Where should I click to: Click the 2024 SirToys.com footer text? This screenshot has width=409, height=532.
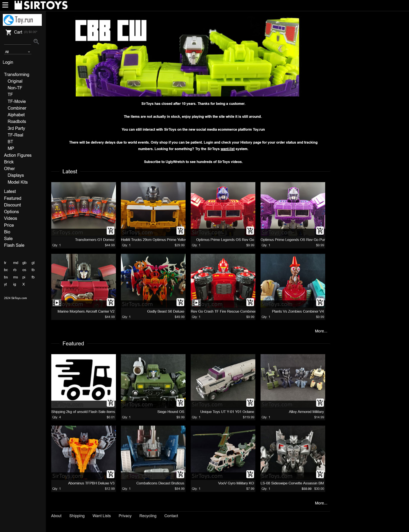tap(15, 298)
